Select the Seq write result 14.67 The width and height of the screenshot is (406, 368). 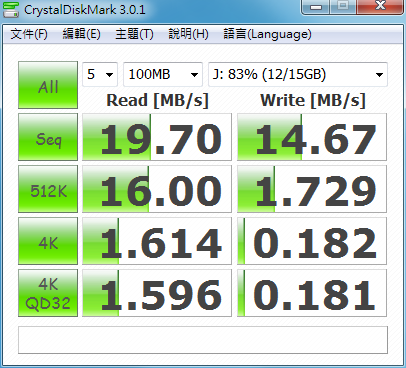(x=312, y=137)
